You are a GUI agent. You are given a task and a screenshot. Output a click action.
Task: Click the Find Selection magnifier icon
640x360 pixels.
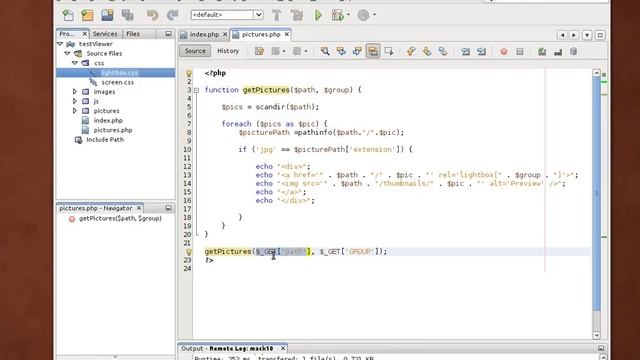tap(325, 51)
